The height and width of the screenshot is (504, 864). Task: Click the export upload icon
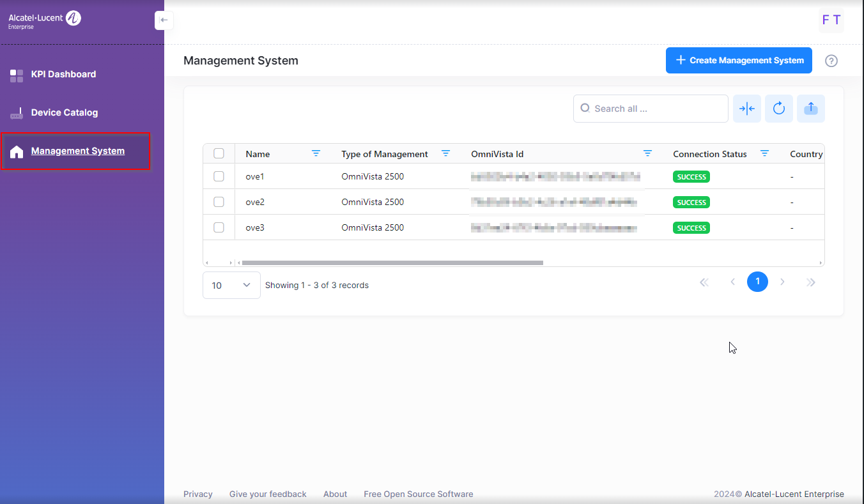[810, 109]
